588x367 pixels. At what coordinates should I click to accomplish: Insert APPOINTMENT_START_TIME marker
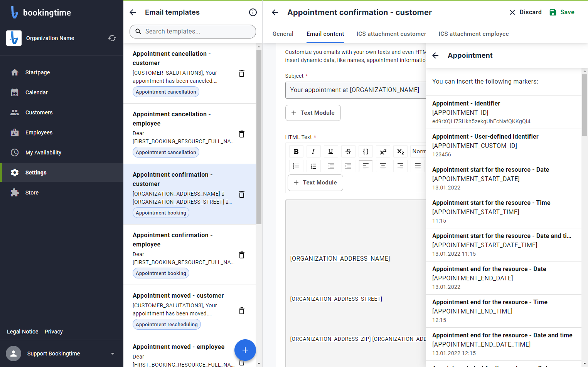pos(504,212)
